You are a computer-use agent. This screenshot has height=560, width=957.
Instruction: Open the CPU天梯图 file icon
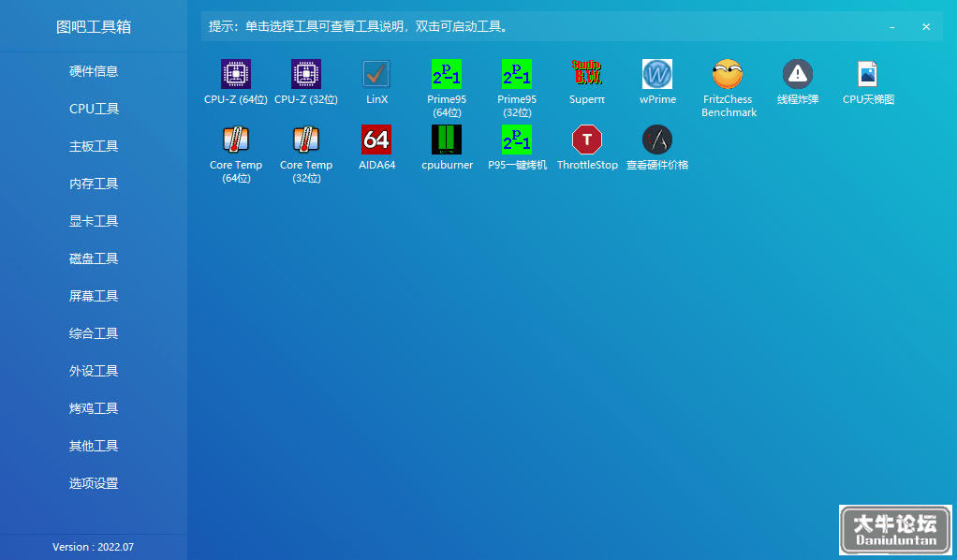point(867,75)
